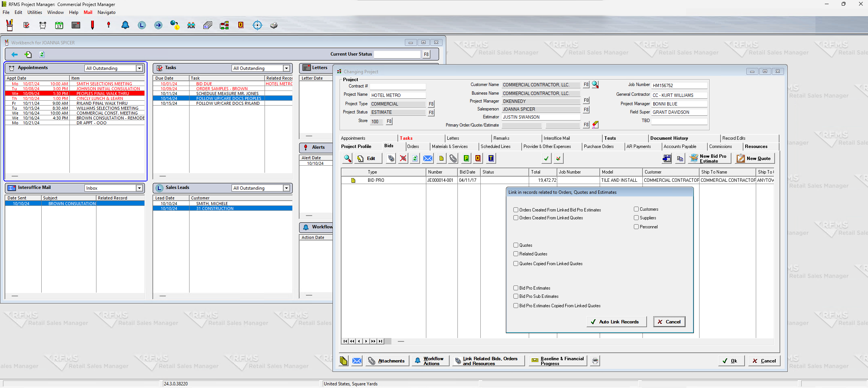Open the Interoffice Mail Inbox dropdown
Screen dimensions: 868x388
coord(139,188)
